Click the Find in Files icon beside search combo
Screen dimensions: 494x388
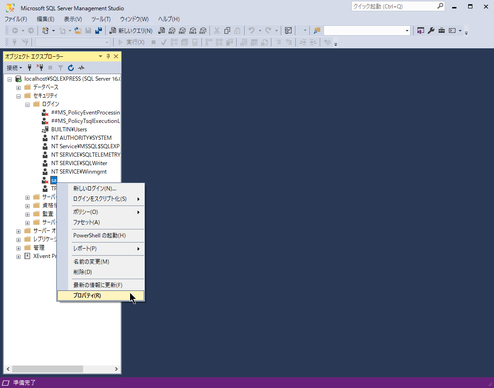317,31
